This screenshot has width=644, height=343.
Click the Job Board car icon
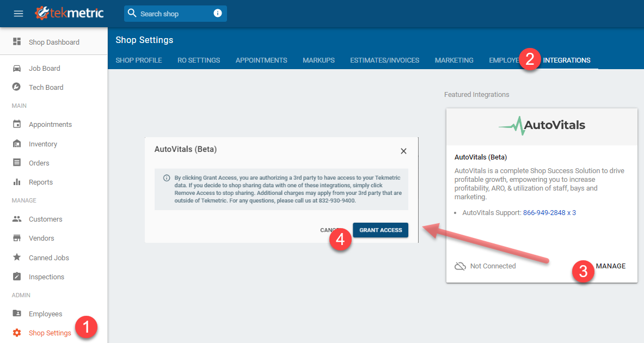click(x=17, y=68)
